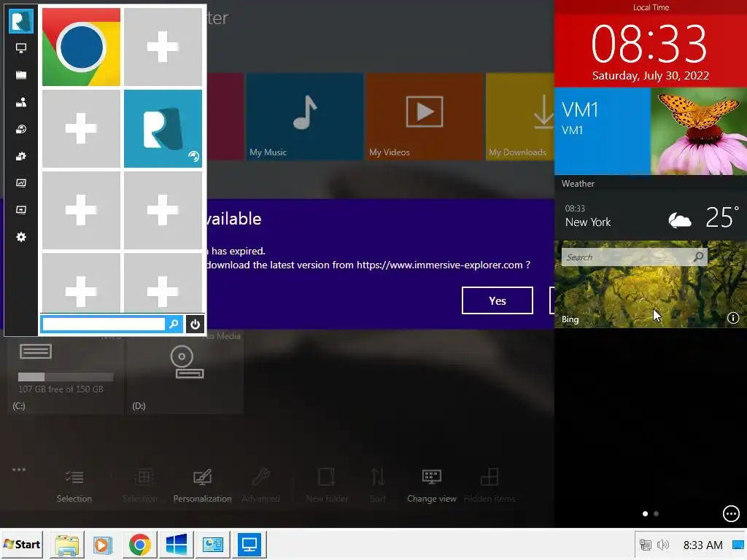
Task: Select the blue VM1 user tile
Action: click(x=602, y=131)
